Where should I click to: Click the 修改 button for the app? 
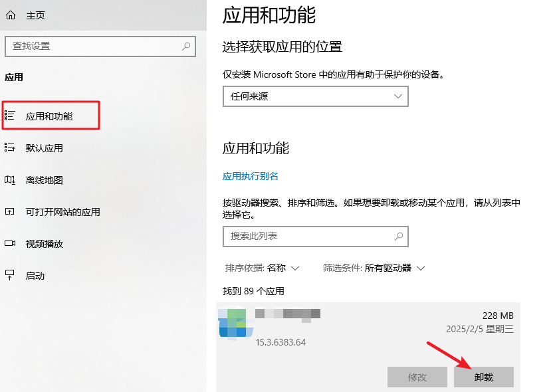417,377
